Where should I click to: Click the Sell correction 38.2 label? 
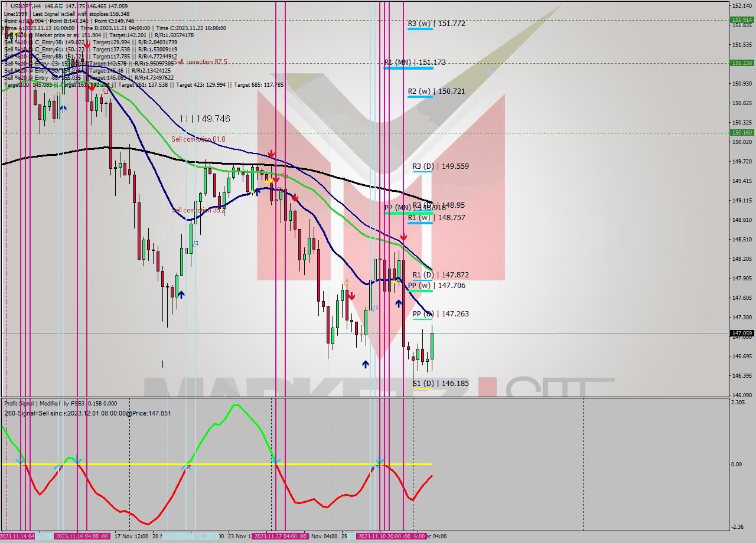(x=198, y=210)
